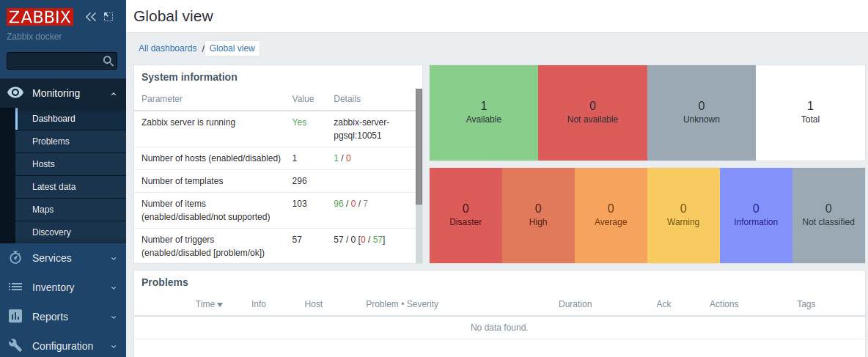Expand the Reports menu chevron
Viewport: 868px width, 357px height.
[x=114, y=317]
